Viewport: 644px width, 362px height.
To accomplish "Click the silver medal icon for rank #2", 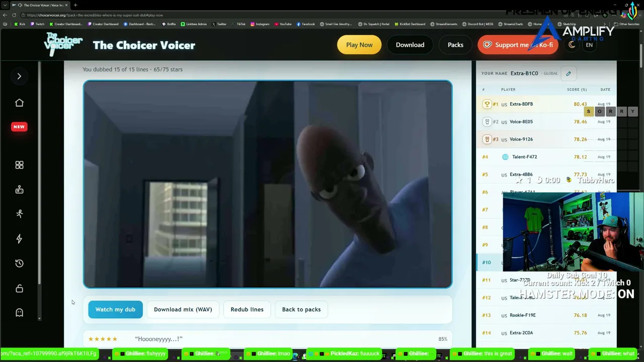I will (487, 122).
